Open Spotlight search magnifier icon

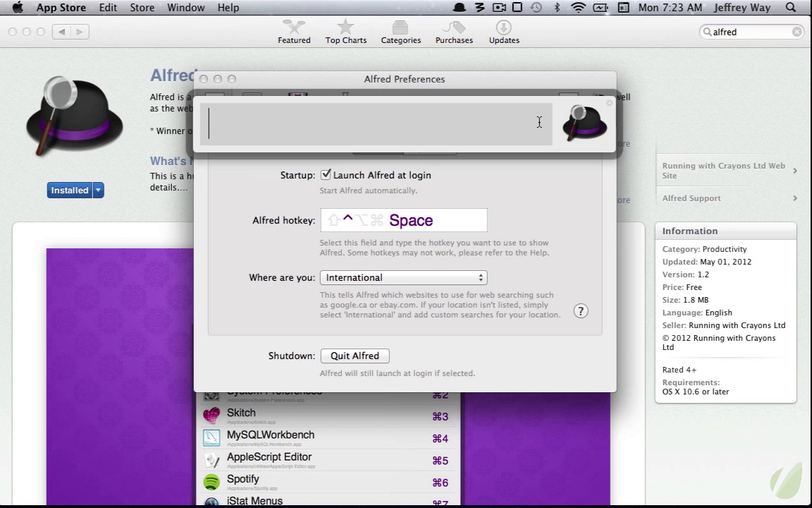790,7
